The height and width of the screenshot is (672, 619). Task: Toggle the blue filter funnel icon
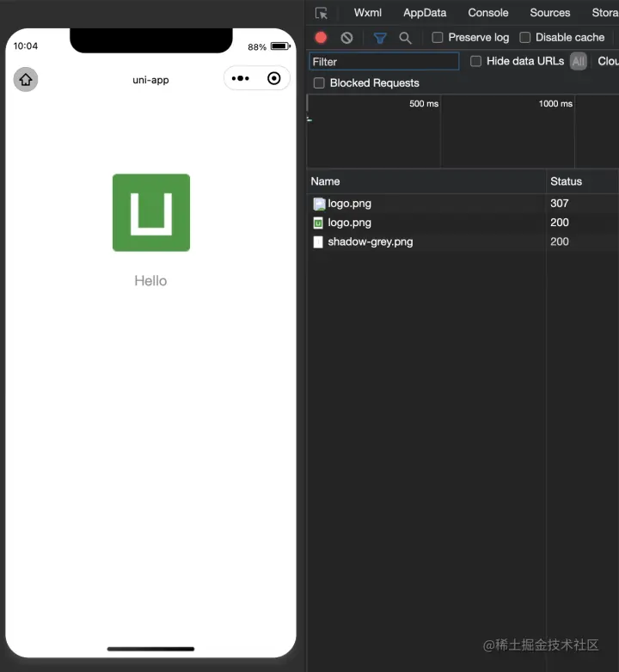point(380,38)
